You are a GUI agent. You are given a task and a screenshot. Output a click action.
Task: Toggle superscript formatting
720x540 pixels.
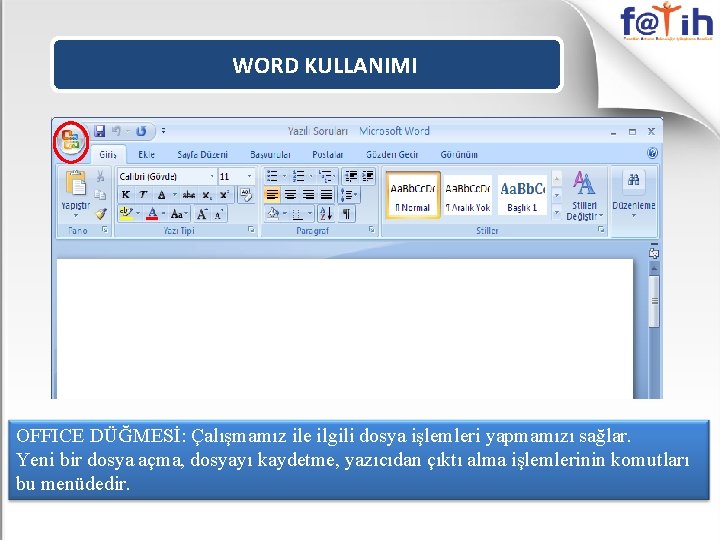(224, 195)
